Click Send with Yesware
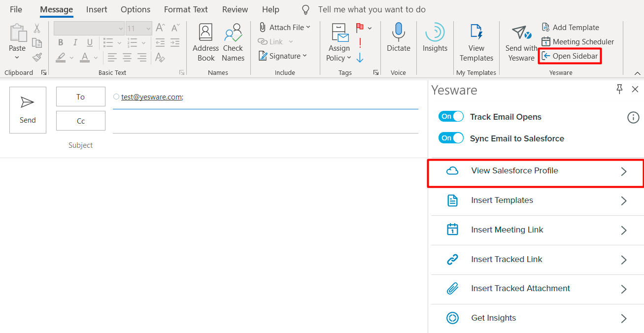 pyautogui.click(x=521, y=43)
